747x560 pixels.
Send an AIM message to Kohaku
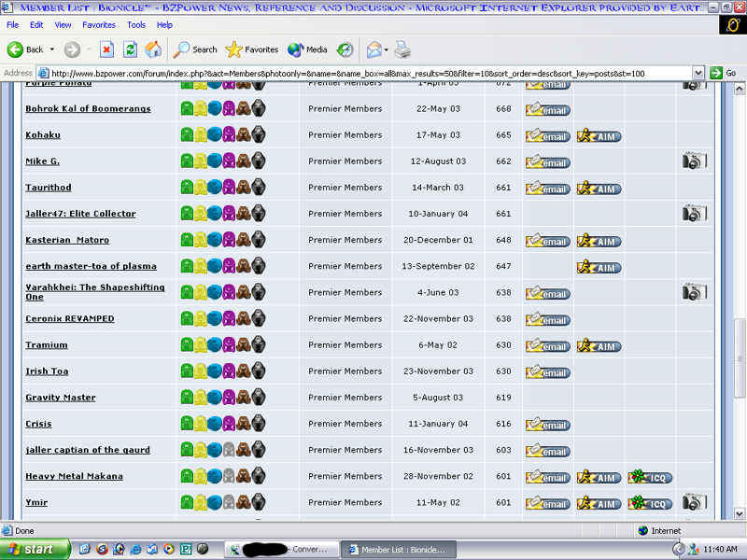click(599, 135)
